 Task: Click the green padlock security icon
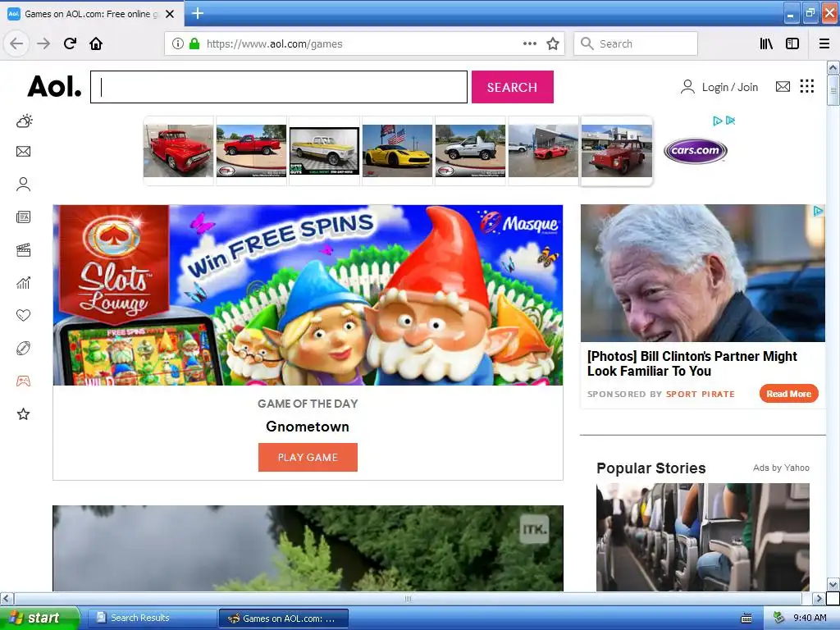[194, 43]
